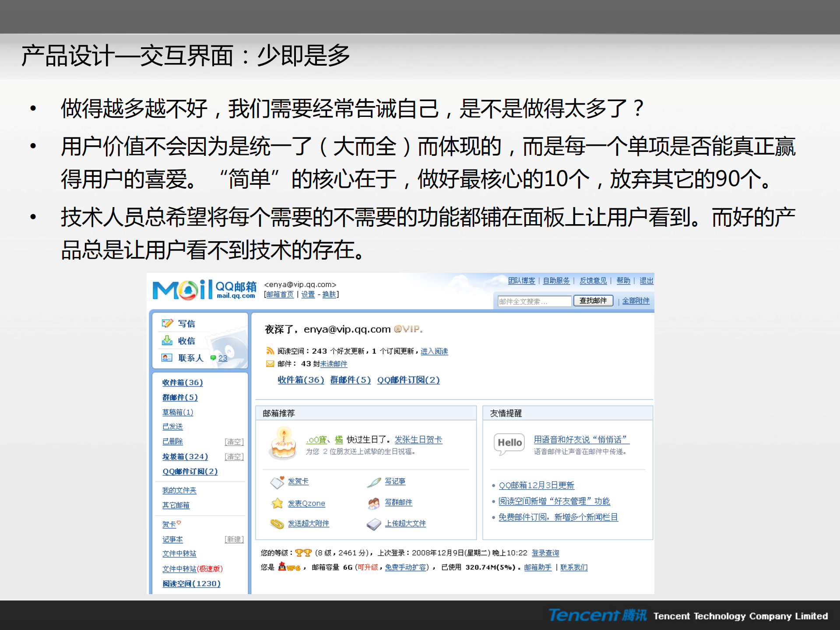This screenshot has width=840, height=630.
Task: Click the envelope icon beside 邮件 43封
Action: point(270,363)
